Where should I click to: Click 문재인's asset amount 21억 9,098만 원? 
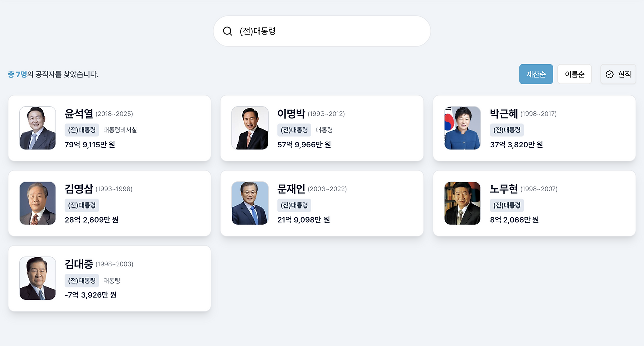pyautogui.click(x=303, y=220)
